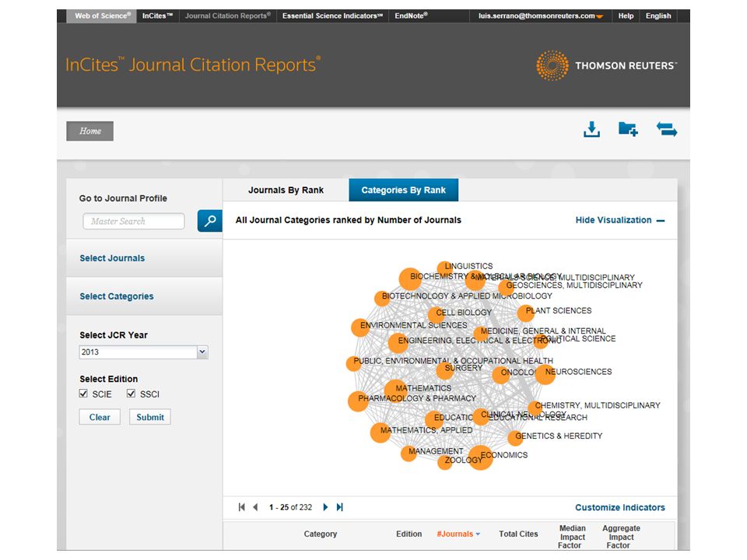747x560 pixels.
Task: Click the Clear button
Action: [x=100, y=417]
